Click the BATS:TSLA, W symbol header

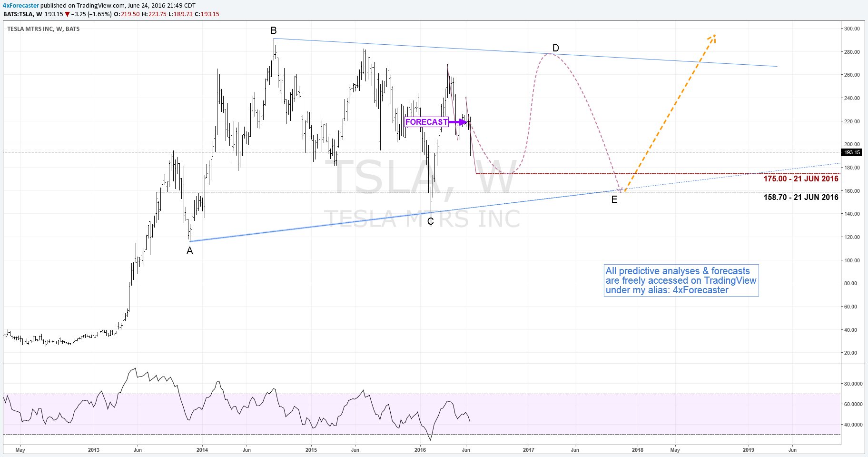point(22,14)
